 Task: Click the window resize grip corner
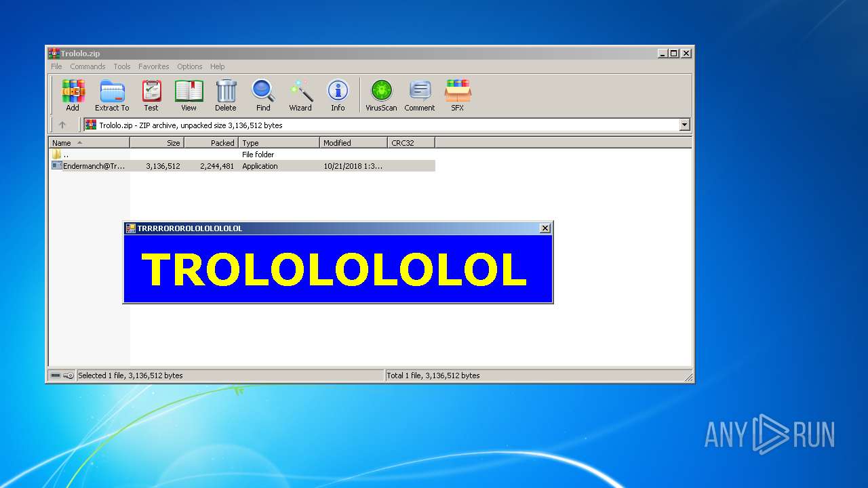point(688,377)
